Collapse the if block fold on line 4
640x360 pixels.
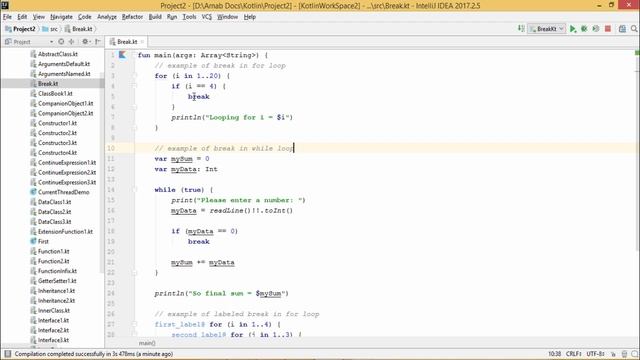click(x=134, y=86)
